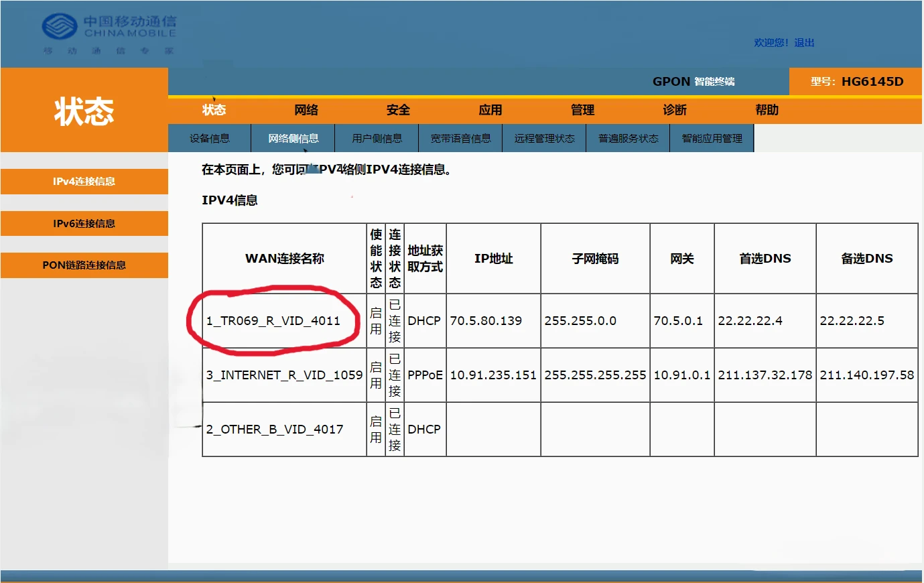The image size is (924, 583).
Task: Switch to the 设备信息 tab
Action: point(211,137)
